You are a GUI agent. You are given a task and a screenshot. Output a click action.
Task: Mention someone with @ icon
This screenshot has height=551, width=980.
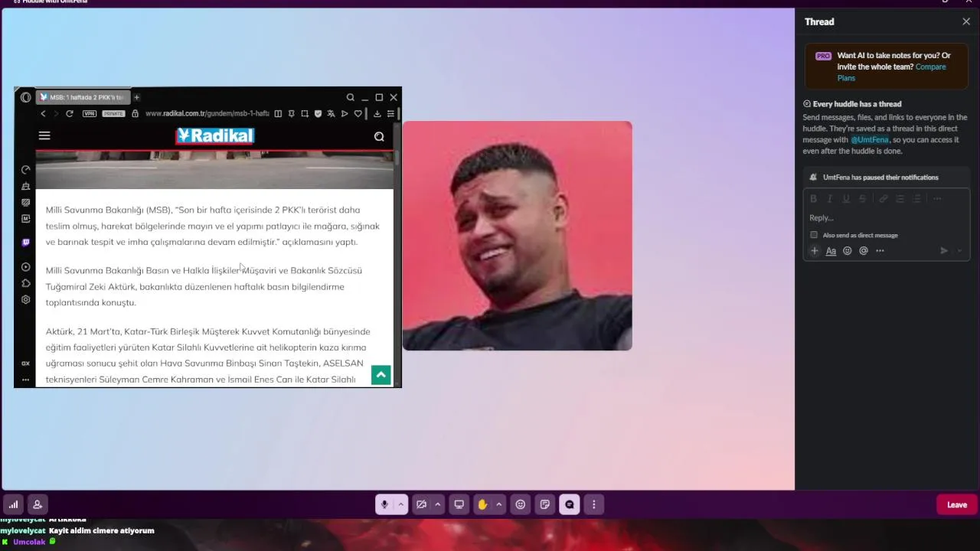[864, 251]
